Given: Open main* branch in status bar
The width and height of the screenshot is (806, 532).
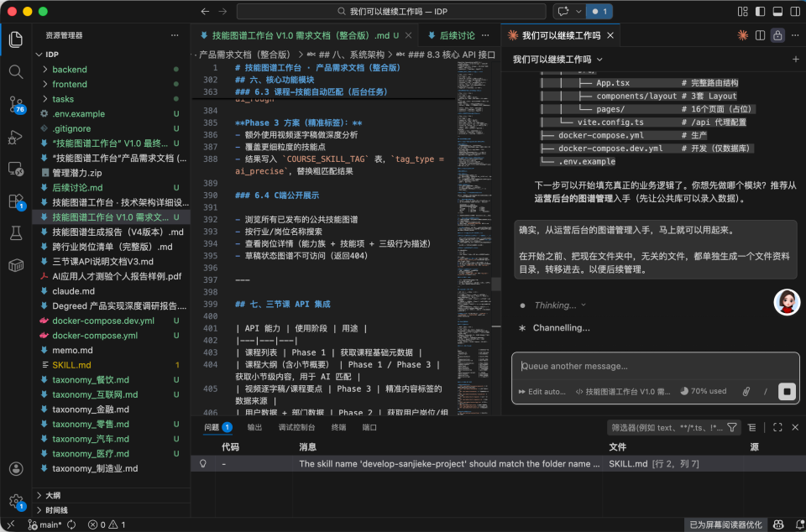Looking at the screenshot, I should [44, 524].
